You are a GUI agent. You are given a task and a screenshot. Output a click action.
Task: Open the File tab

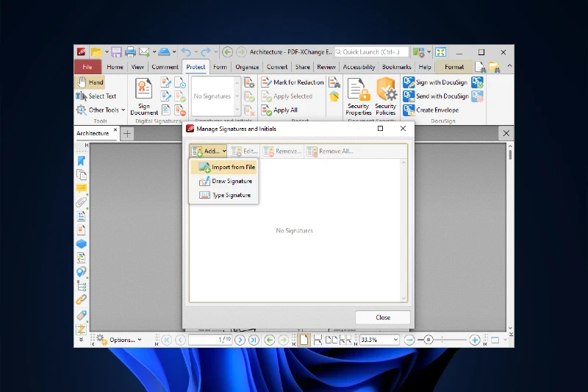[x=87, y=67]
